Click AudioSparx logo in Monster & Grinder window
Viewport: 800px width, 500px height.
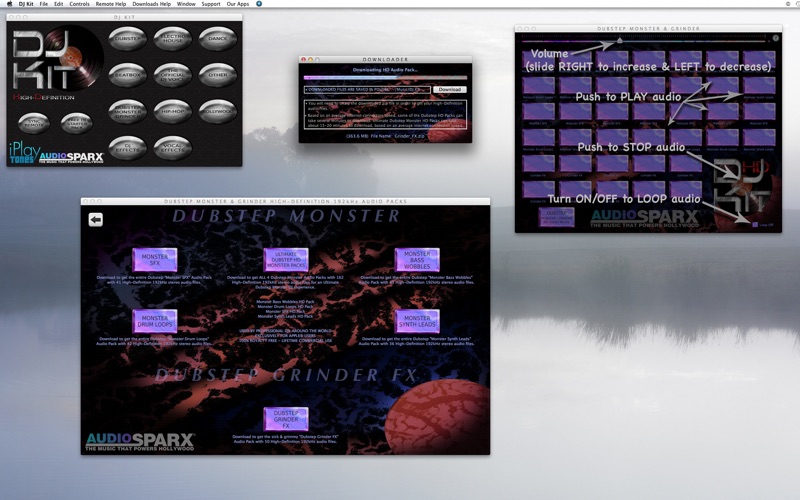644,218
